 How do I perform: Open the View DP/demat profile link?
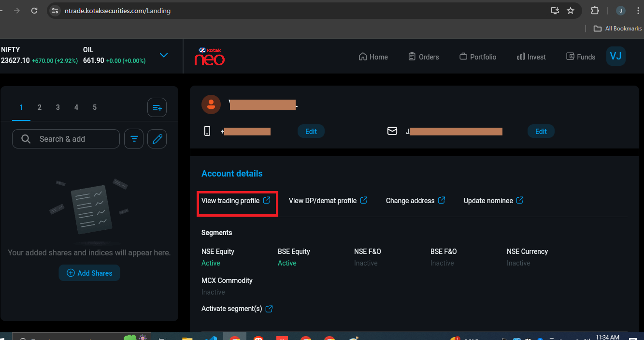[328, 201]
